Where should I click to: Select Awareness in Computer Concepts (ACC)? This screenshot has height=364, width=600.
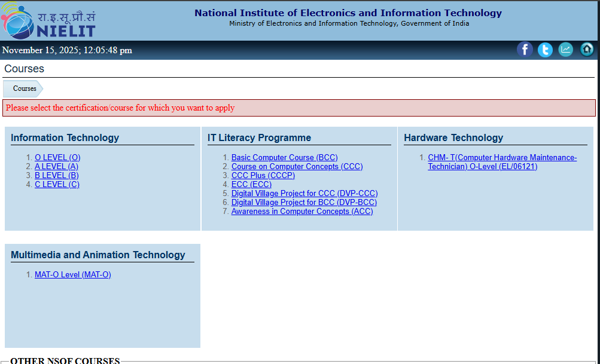coord(302,212)
